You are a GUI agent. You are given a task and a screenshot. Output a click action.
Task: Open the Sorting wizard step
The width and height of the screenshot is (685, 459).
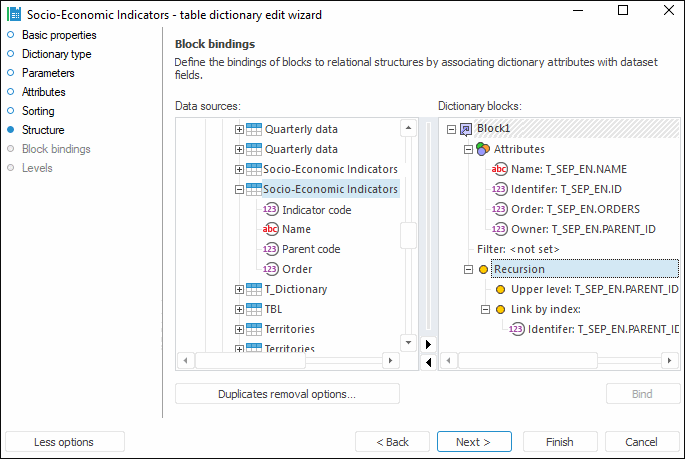click(38, 111)
